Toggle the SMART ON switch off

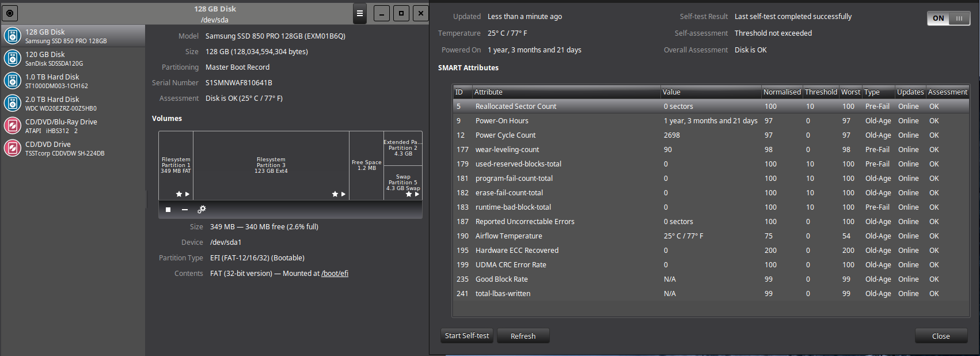pyautogui.click(x=948, y=18)
